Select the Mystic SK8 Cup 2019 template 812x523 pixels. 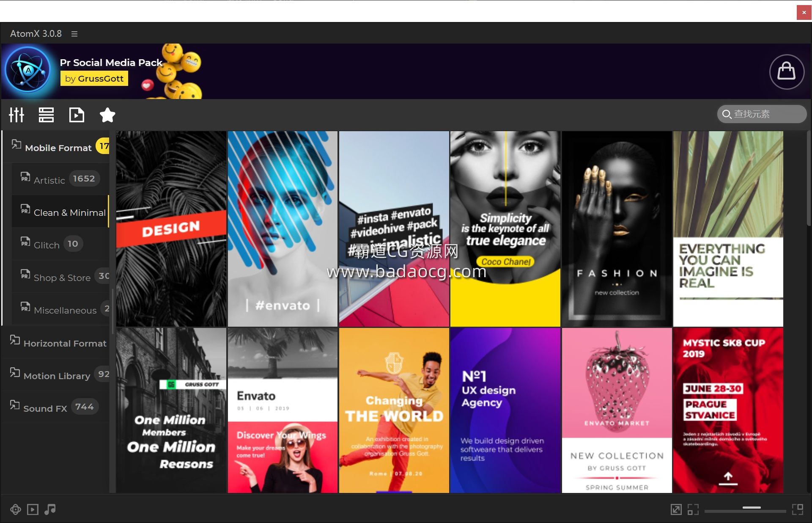point(728,410)
